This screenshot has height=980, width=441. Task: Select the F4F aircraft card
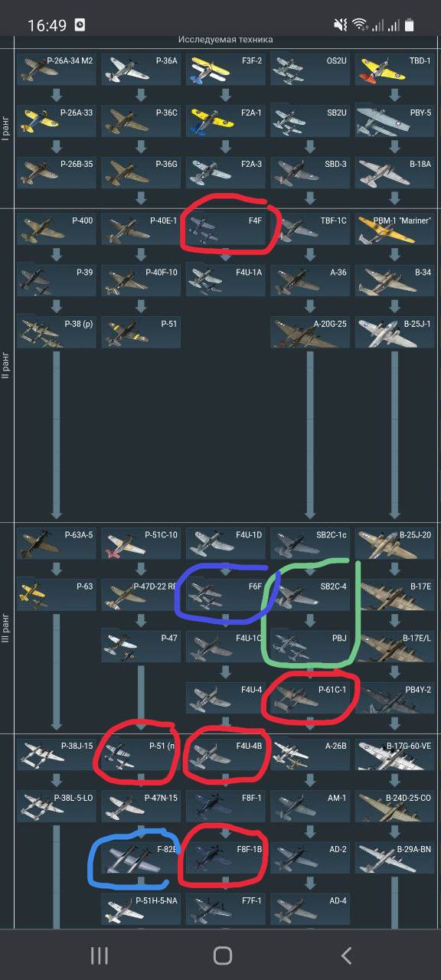226,228
